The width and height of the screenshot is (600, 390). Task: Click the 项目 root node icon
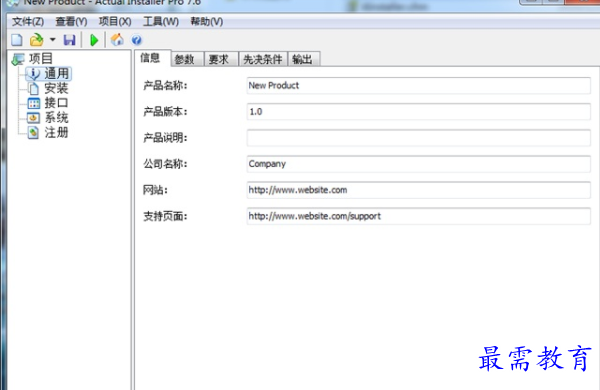tap(18, 59)
